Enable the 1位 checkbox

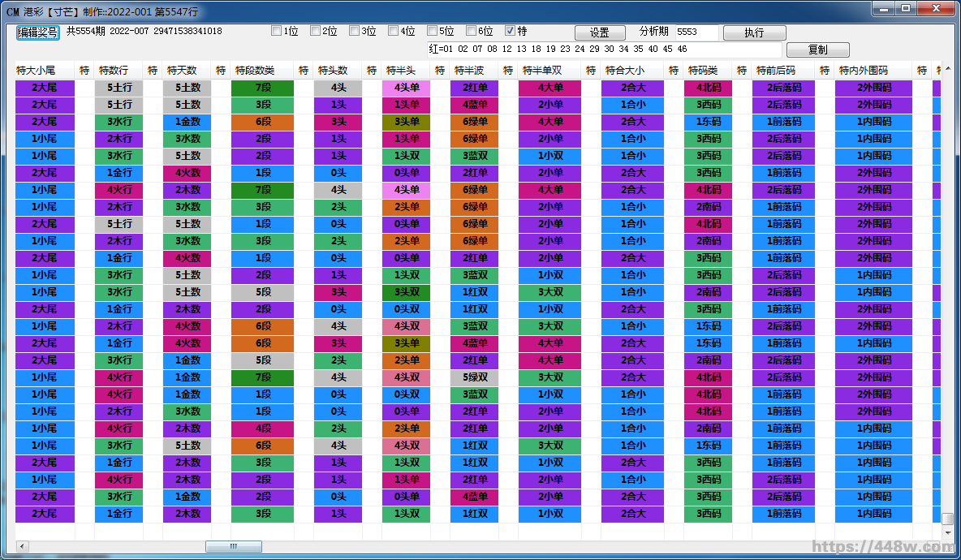tap(277, 32)
